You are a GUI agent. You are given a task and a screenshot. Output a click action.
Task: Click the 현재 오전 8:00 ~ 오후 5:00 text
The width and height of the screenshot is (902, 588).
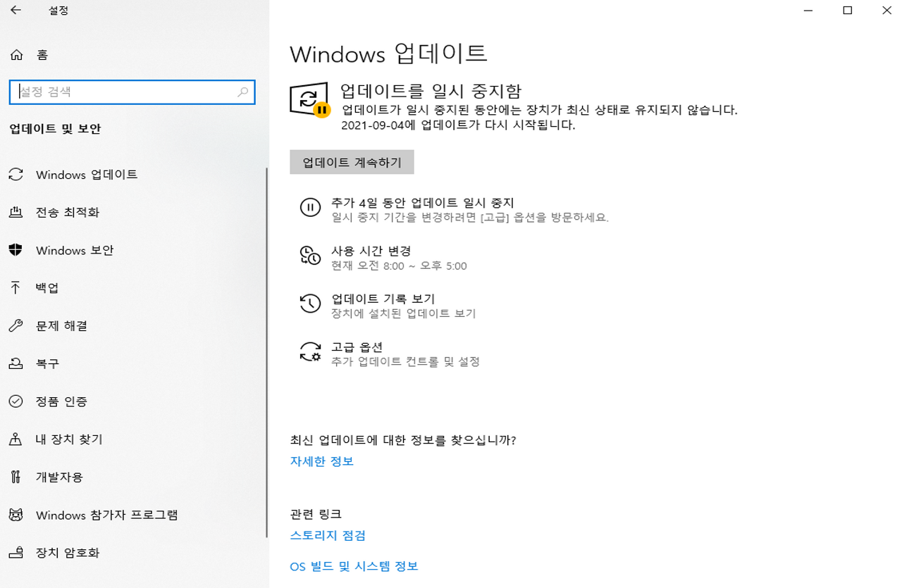coord(399,266)
